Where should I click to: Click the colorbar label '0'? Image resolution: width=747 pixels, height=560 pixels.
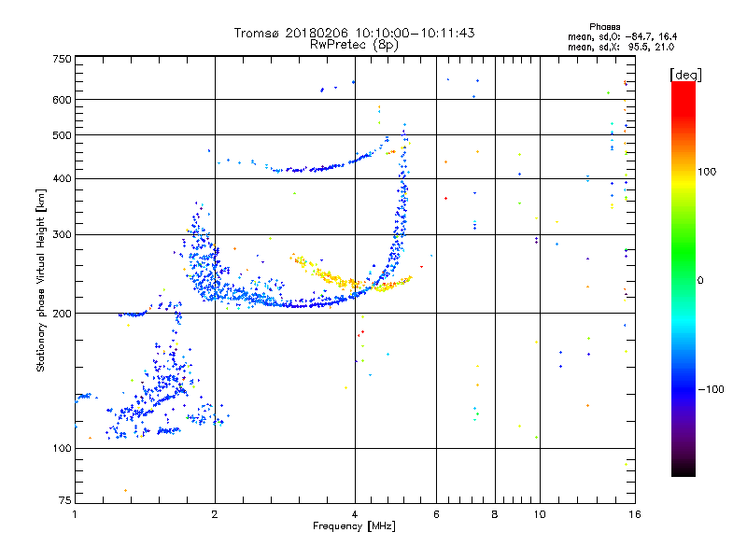click(x=700, y=281)
